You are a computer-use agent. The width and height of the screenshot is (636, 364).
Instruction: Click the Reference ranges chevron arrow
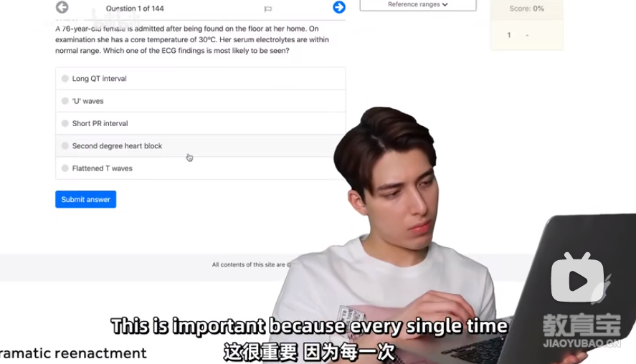pyautogui.click(x=445, y=4)
